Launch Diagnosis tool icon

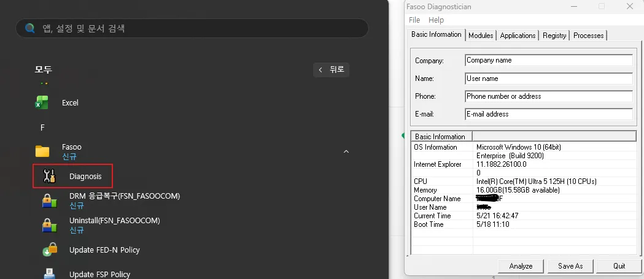tap(49, 177)
